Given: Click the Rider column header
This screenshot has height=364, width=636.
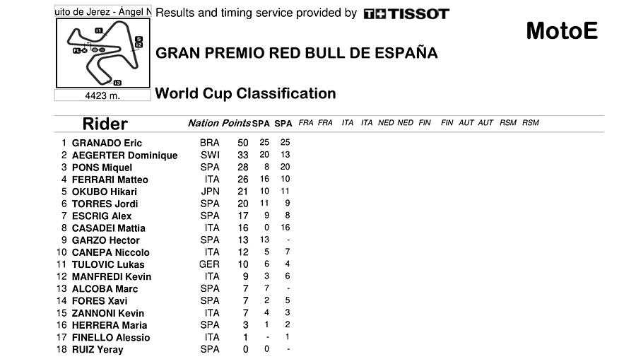Looking at the screenshot, I should (x=105, y=124).
